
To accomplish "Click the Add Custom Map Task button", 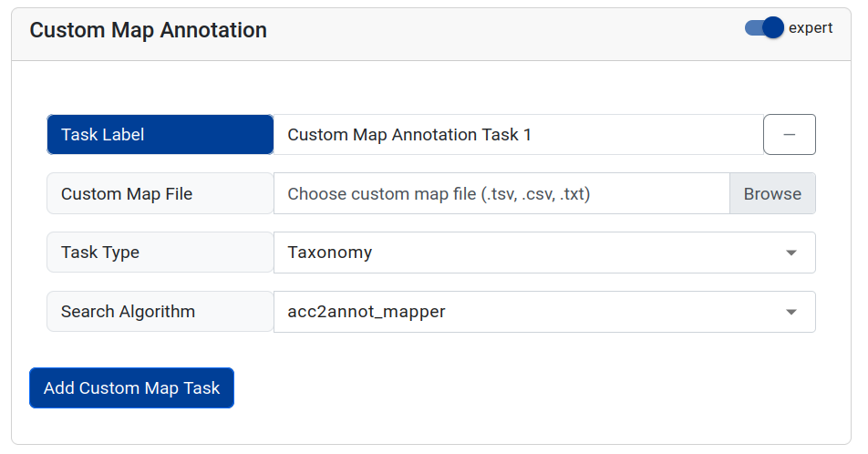I will [x=131, y=387].
